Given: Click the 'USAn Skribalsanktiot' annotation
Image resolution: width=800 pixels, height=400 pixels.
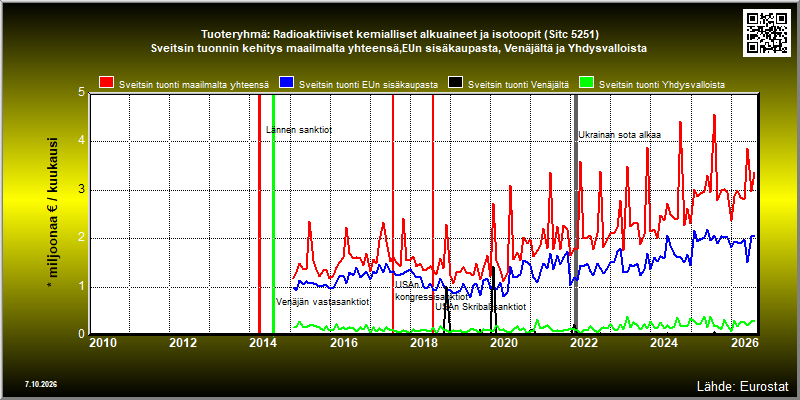Looking at the screenshot, I should click(x=481, y=307).
